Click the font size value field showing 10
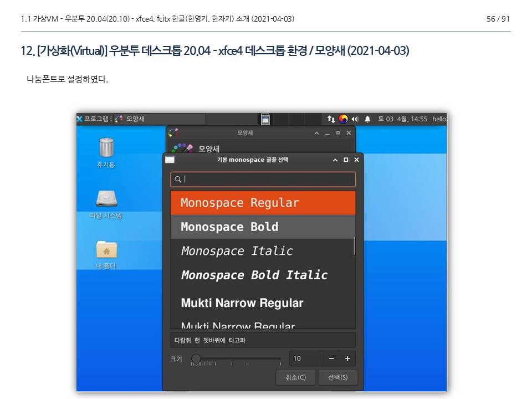 coord(306,359)
